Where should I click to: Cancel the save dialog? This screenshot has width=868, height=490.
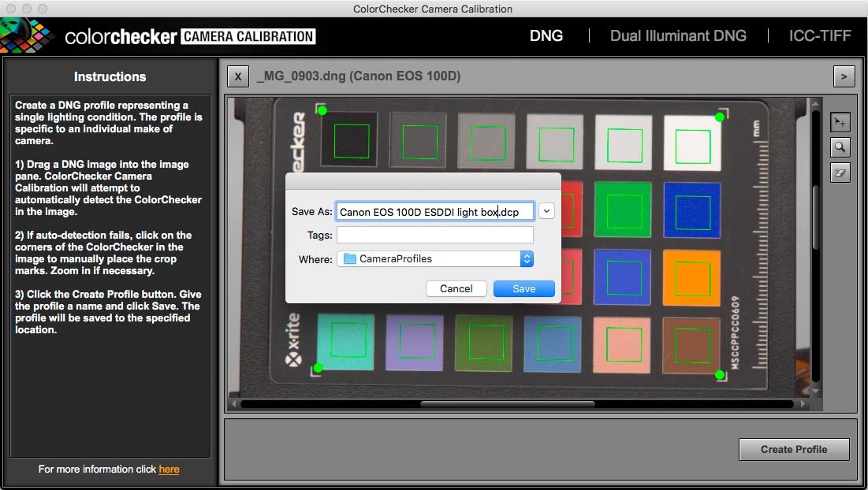[456, 288]
